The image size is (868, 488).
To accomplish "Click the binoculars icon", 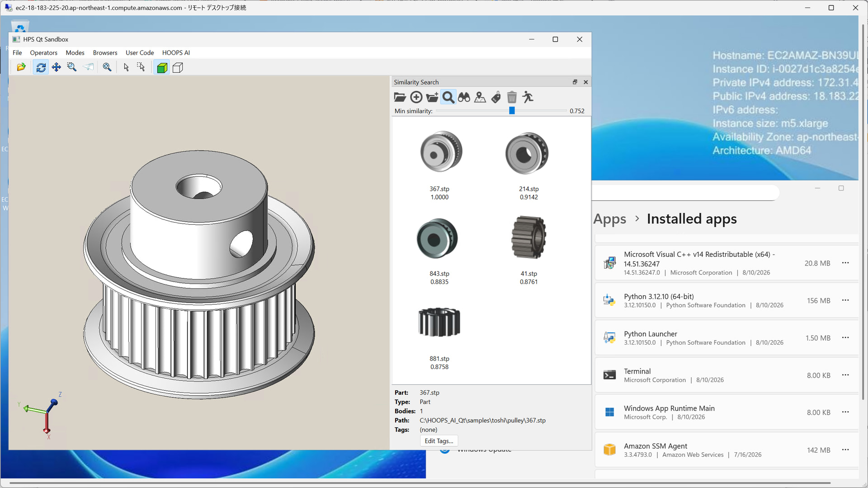I will tap(464, 97).
